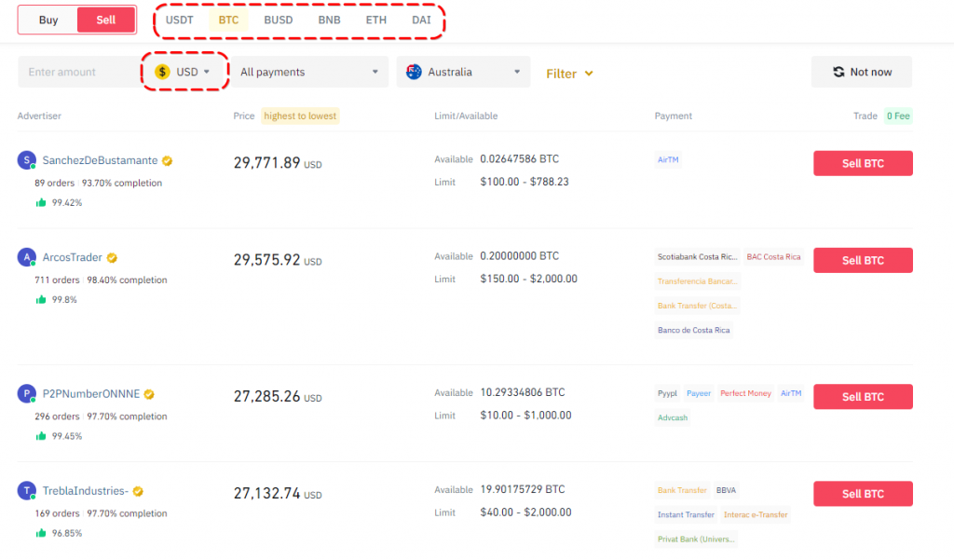Expand the Filter options

(x=569, y=74)
